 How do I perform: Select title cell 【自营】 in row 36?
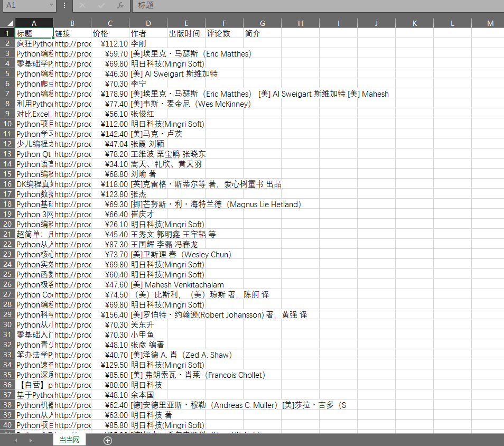click(34, 385)
